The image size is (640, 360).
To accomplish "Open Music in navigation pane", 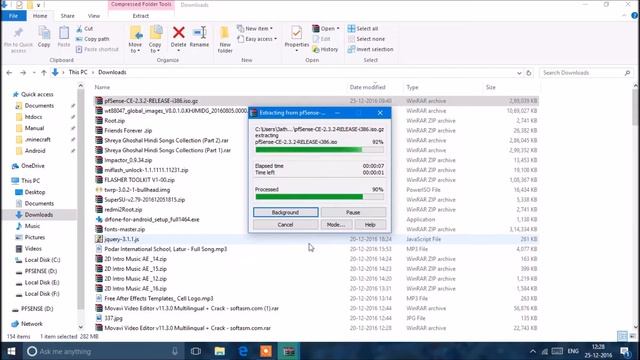I will pyautogui.click(x=32, y=226).
